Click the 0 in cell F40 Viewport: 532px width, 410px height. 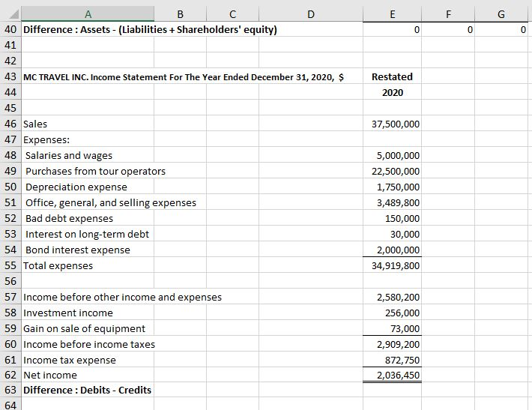coord(470,29)
